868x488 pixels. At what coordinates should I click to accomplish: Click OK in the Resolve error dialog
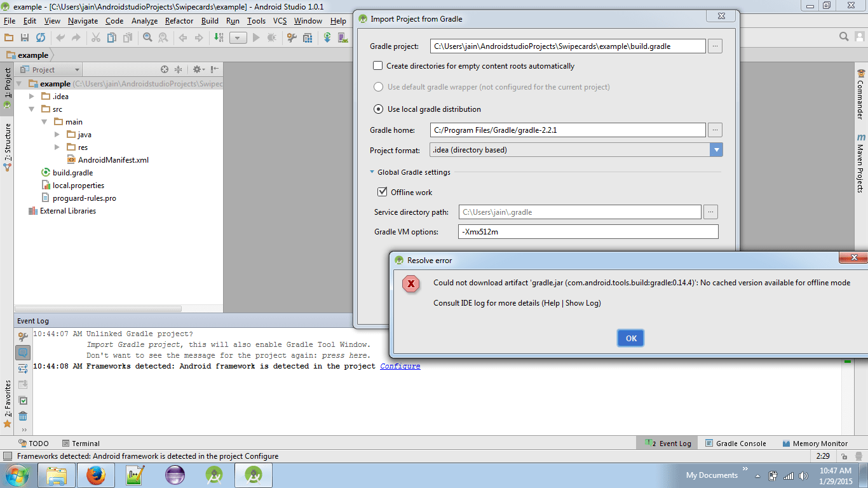coord(631,338)
